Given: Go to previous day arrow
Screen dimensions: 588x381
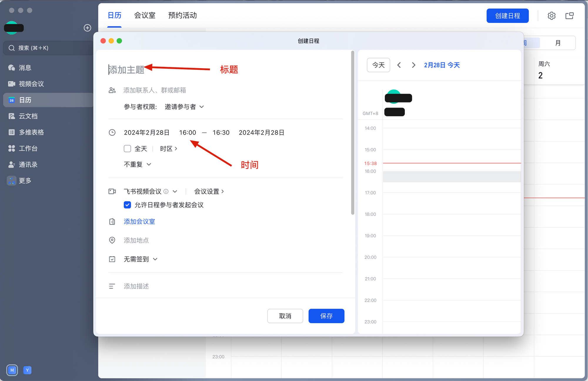Looking at the screenshot, I should (399, 65).
